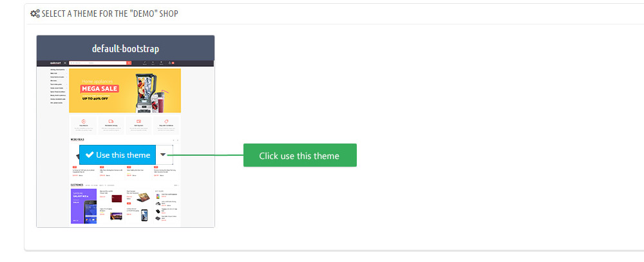Image resolution: width=644 pixels, height=262 pixels.
Task: Click the "Select a theme for the Demo shop" heading
Action: pyautogui.click(x=109, y=14)
